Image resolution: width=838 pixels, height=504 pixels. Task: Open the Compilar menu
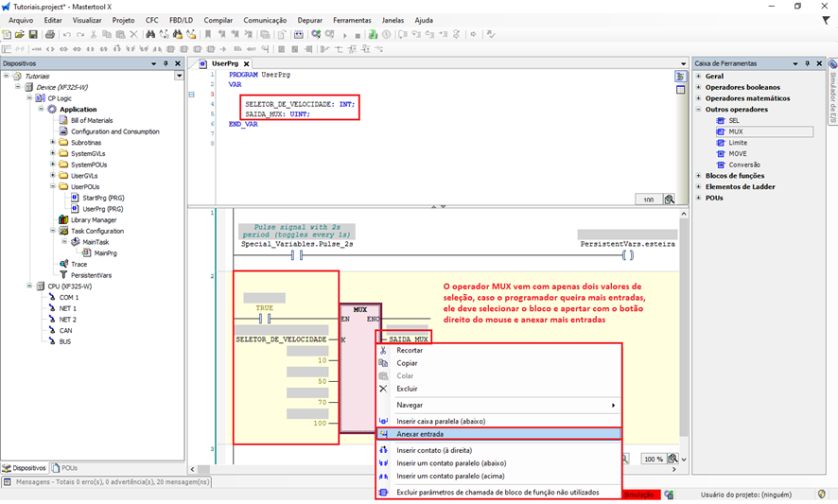[x=218, y=20]
